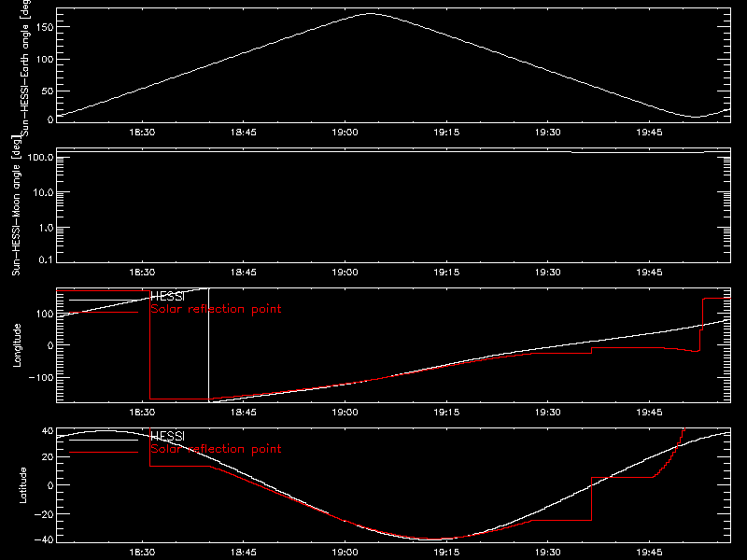Click the 50 tick label on the Earth angle plot
Viewport: 747px width, 560px height.
(48, 91)
